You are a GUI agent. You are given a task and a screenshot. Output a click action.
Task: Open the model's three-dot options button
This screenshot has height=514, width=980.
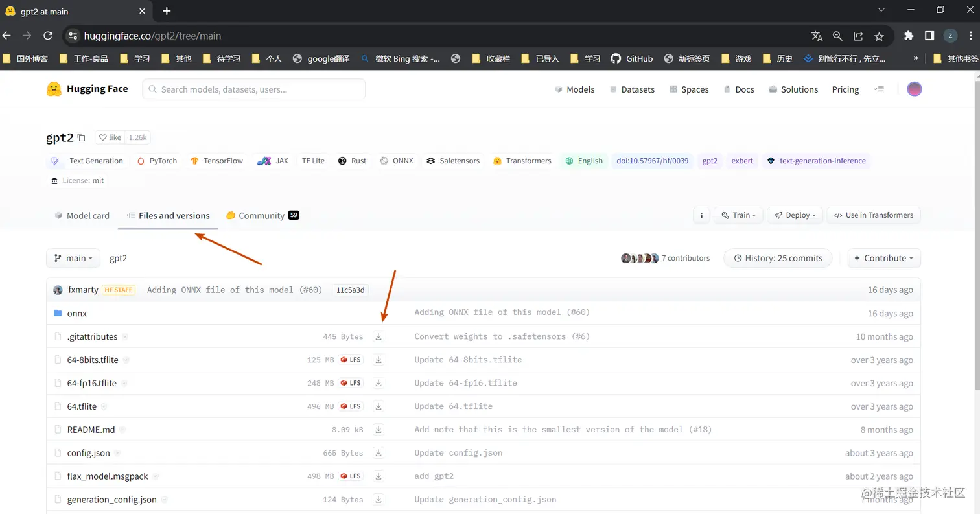pos(701,215)
